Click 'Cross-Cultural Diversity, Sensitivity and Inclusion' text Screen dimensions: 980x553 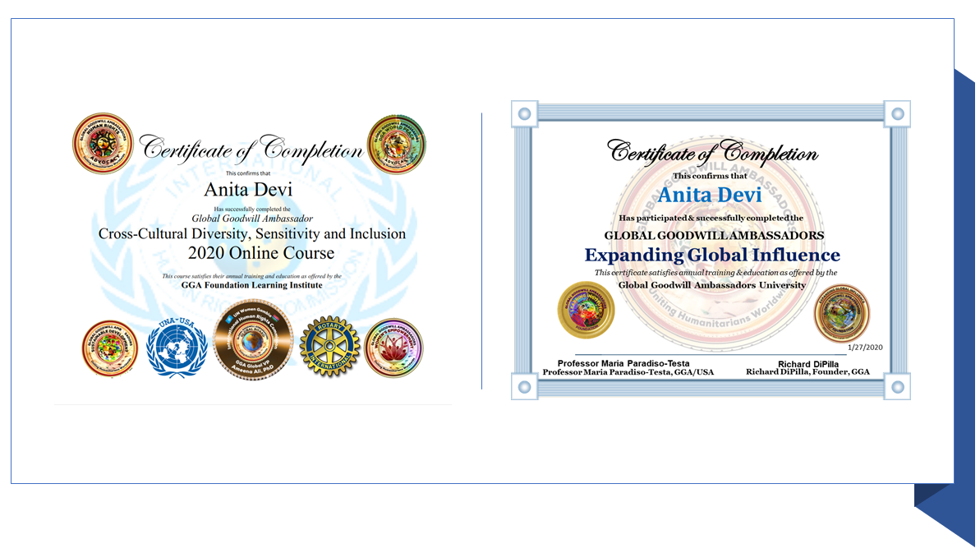pyautogui.click(x=252, y=233)
